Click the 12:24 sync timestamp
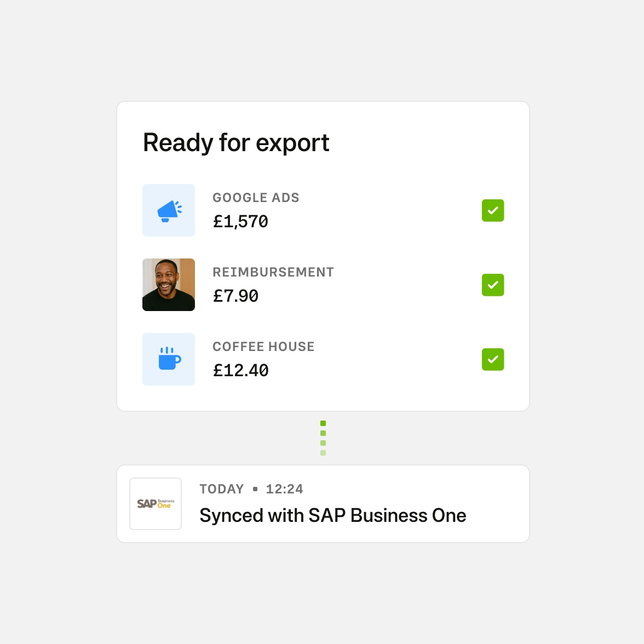 [284, 489]
